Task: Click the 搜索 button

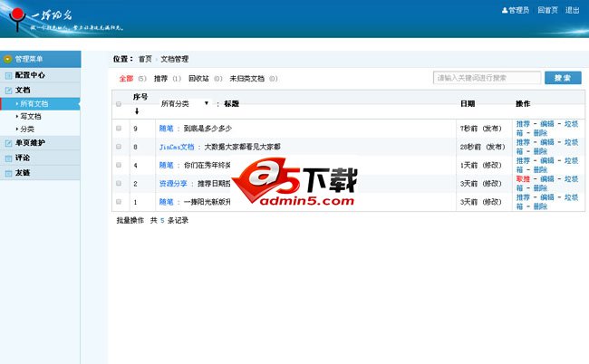Action: 563,78
